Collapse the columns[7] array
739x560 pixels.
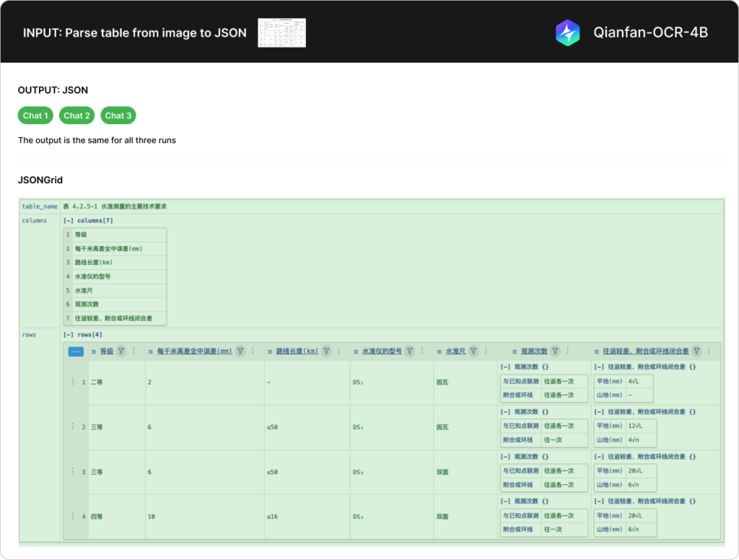click(x=68, y=221)
